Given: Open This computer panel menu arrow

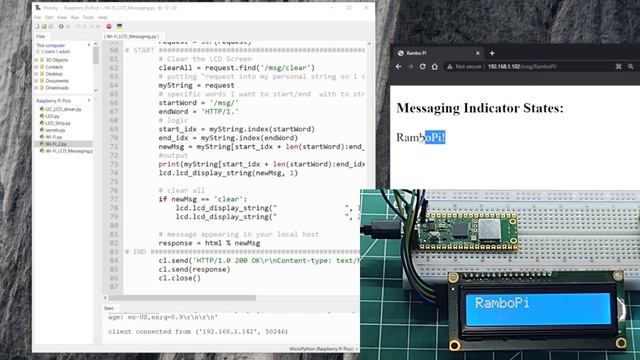Looking at the screenshot, I should point(89,45).
